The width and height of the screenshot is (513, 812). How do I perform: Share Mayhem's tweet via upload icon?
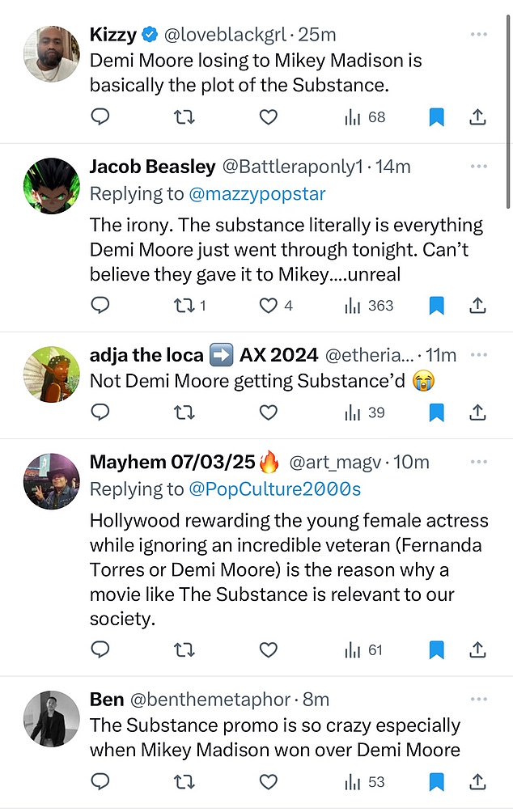click(x=477, y=649)
